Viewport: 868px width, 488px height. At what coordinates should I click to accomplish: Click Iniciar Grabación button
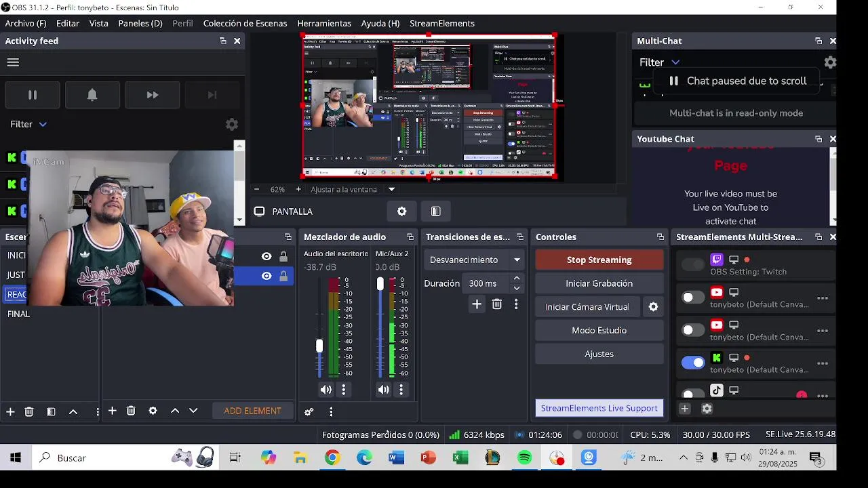pyautogui.click(x=599, y=284)
